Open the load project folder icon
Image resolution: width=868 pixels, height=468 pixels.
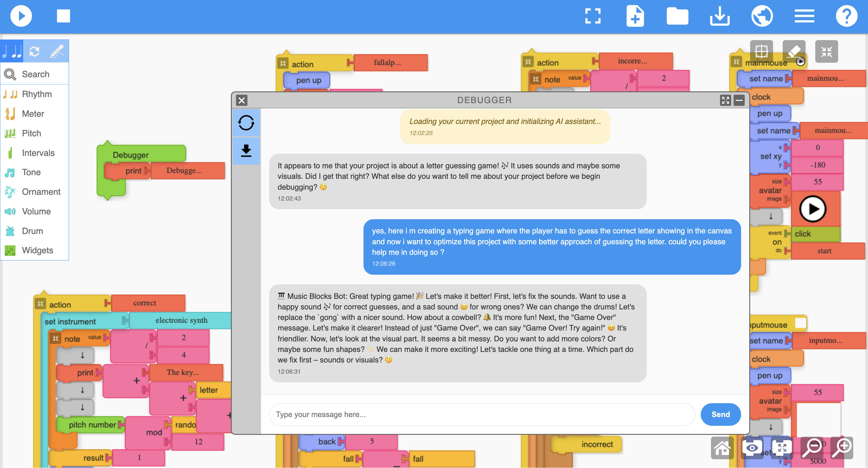[677, 16]
